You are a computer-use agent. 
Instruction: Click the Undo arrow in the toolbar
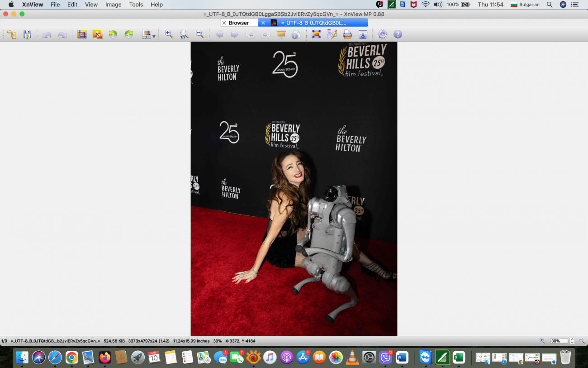pos(47,34)
